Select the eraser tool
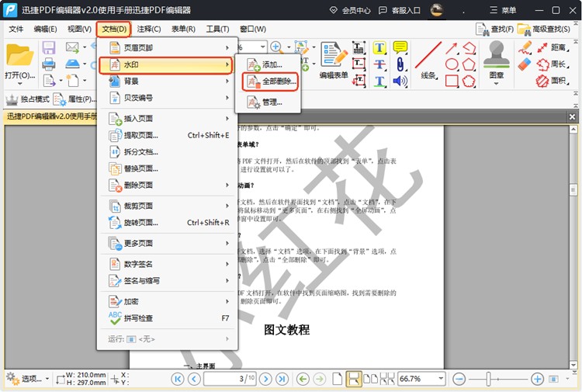Screen dimensions: 582x392 (525, 64)
